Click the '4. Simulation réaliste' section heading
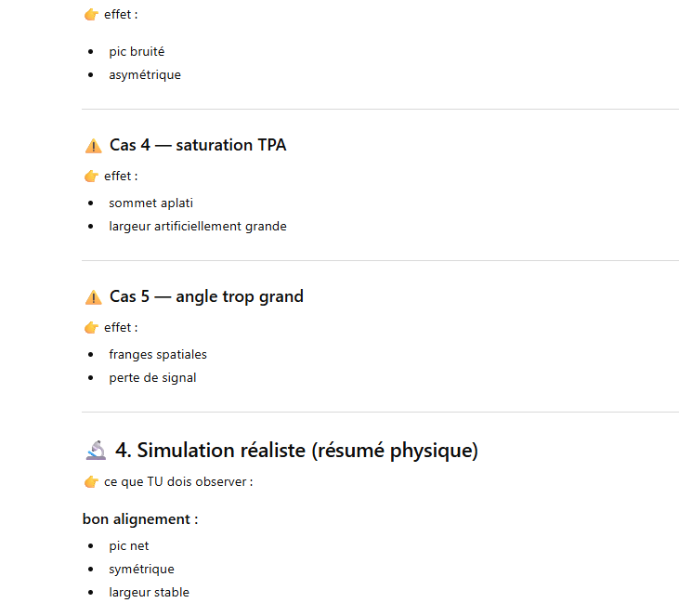 [x=296, y=451]
